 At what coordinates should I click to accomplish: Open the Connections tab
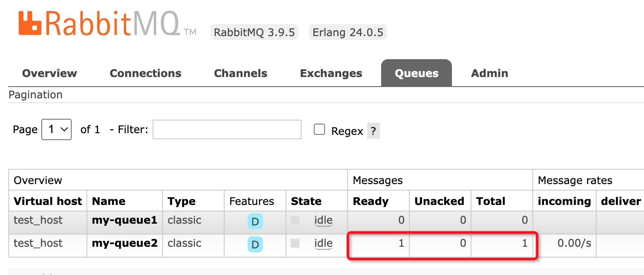146,73
